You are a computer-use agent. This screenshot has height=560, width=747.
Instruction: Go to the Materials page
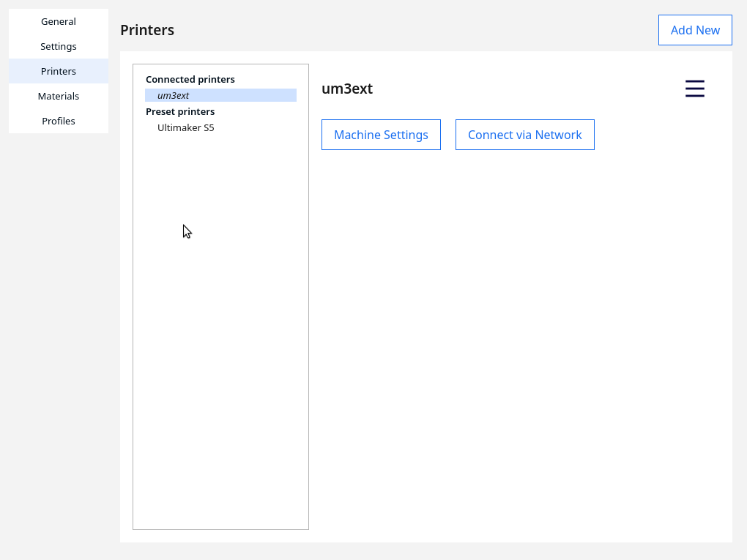coord(59,96)
